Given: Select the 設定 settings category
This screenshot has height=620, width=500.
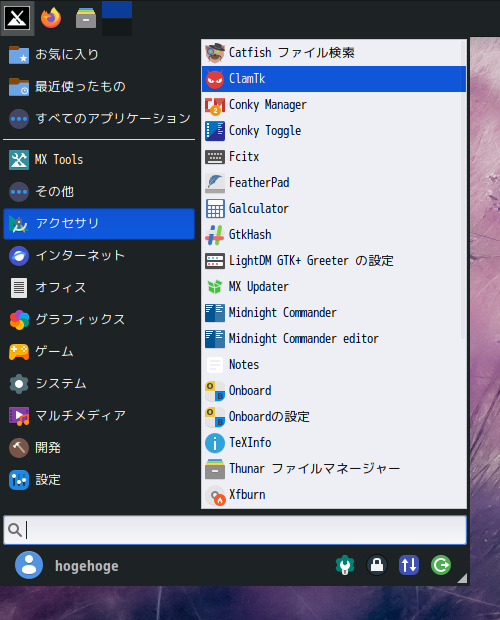Looking at the screenshot, I should pos(99,480).
